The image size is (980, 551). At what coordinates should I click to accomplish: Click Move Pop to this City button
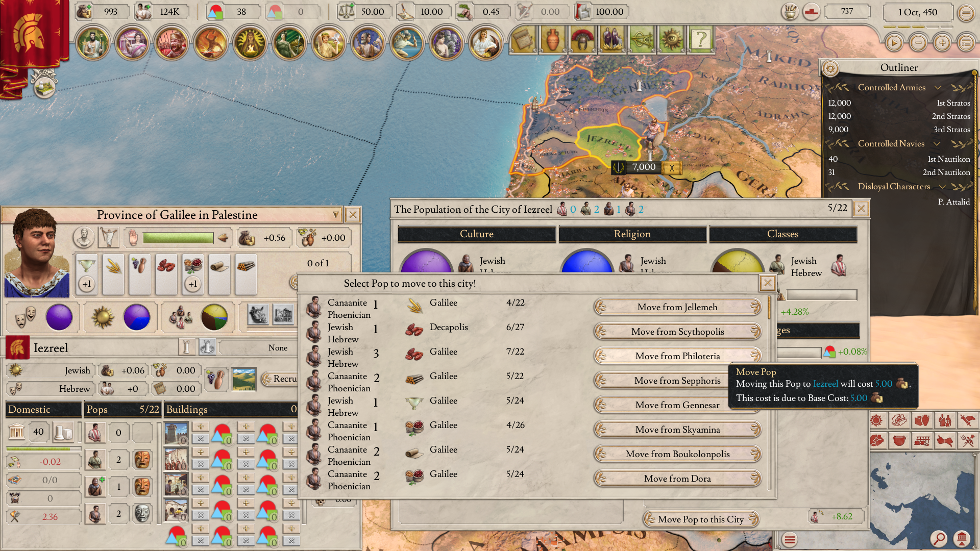click(x=700, y=519)
